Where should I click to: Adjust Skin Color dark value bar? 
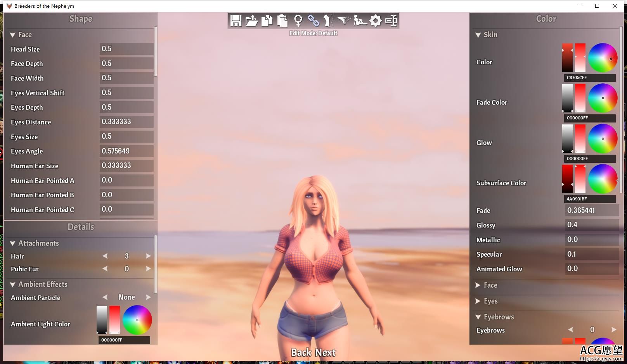[x=567, y=58]
